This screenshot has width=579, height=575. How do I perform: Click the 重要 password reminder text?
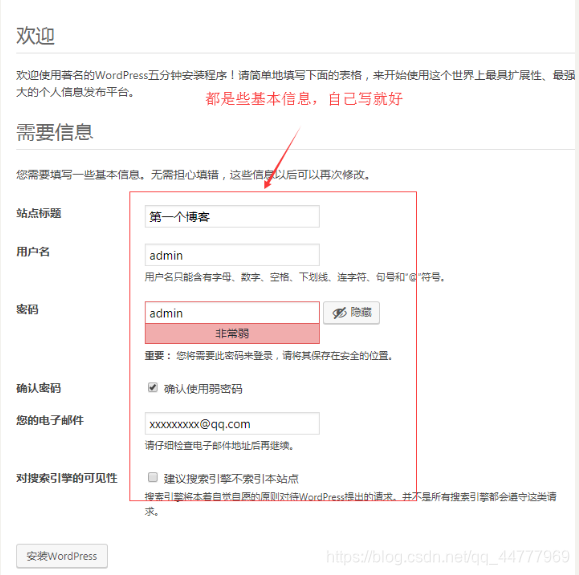click(268, 356)
